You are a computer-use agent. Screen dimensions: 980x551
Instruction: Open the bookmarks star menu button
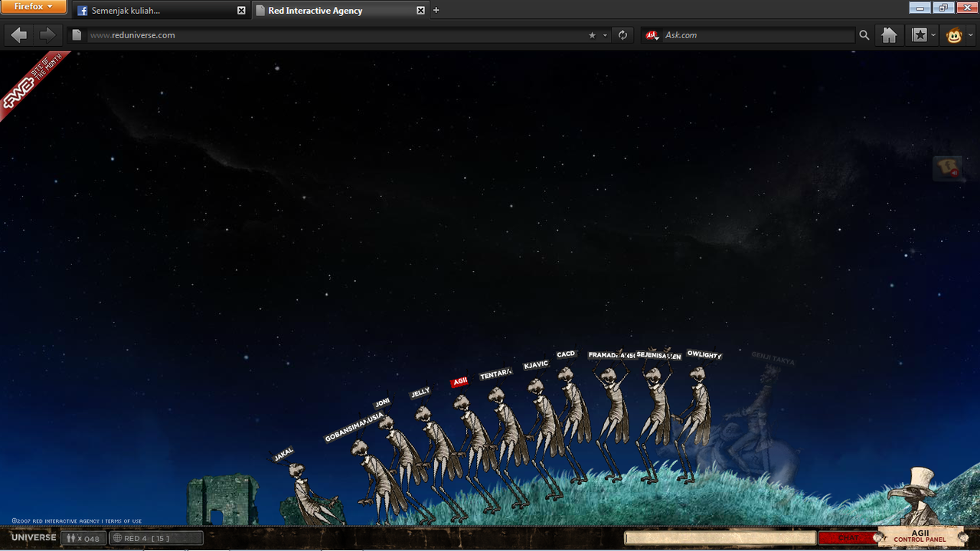[x=919, y=35]
